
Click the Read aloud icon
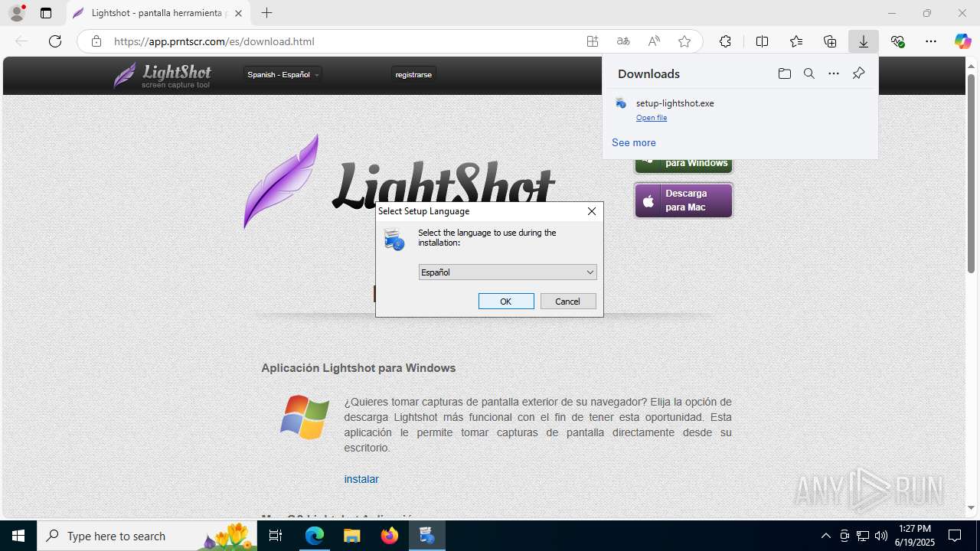pyautogui.click(x=654, y=41)
